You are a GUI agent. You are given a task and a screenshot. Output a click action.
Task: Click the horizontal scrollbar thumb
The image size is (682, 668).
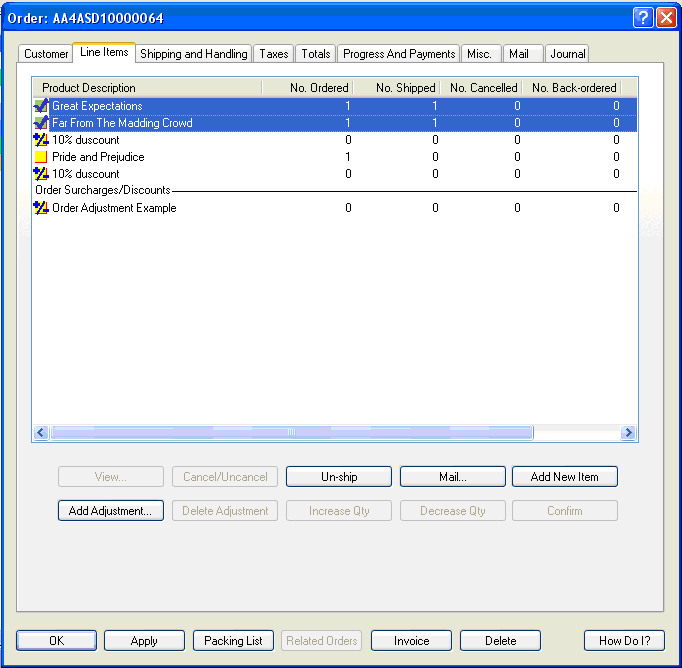point(291,433)
